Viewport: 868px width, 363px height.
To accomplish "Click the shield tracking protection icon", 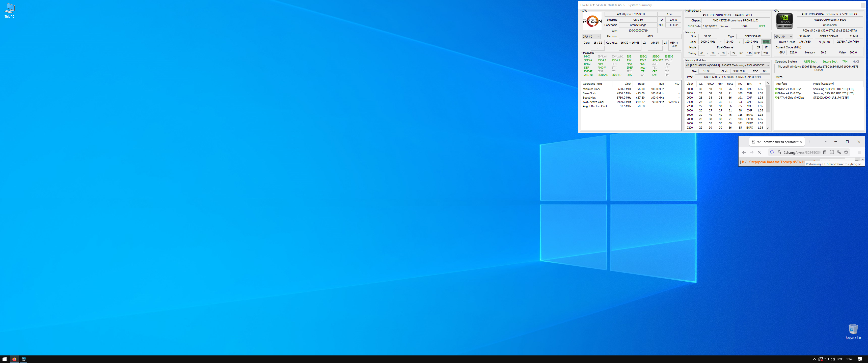I will click(772, 152).
